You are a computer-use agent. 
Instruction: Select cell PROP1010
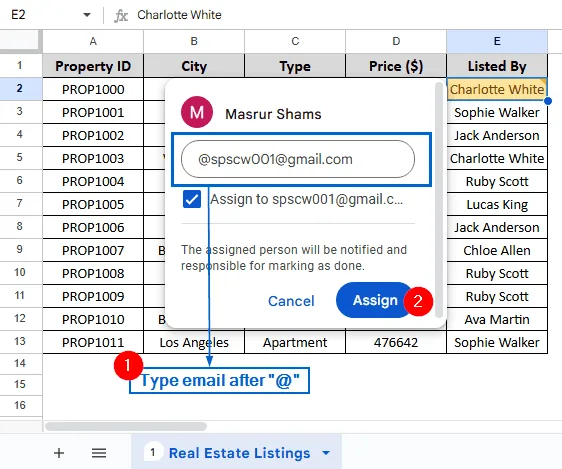pyautogui.click(x=93, y=319)
